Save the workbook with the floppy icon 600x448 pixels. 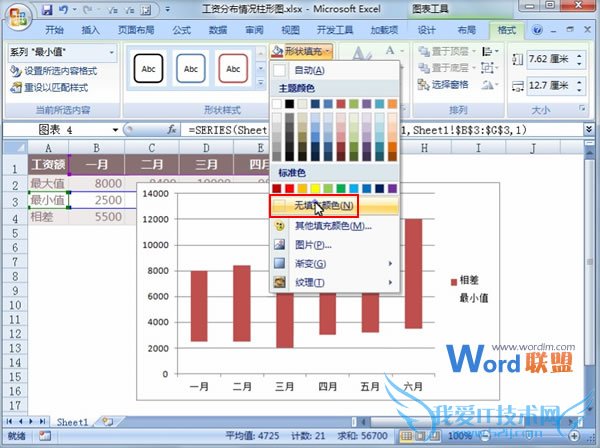tap(47, 9)
